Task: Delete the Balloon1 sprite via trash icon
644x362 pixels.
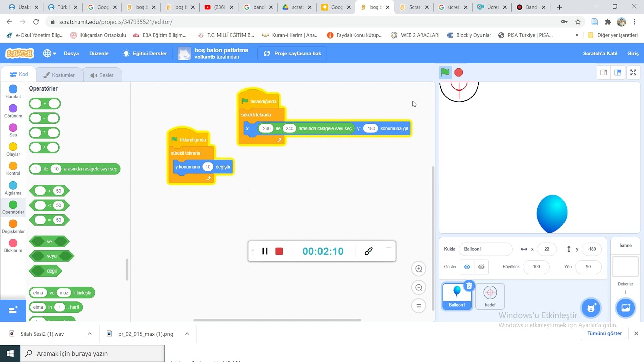Action: (469, 286)
